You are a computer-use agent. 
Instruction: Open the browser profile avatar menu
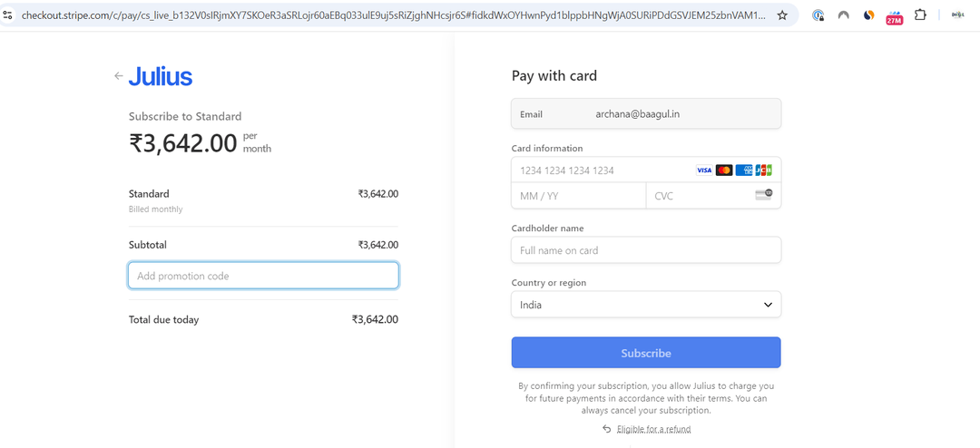point(957,15)
